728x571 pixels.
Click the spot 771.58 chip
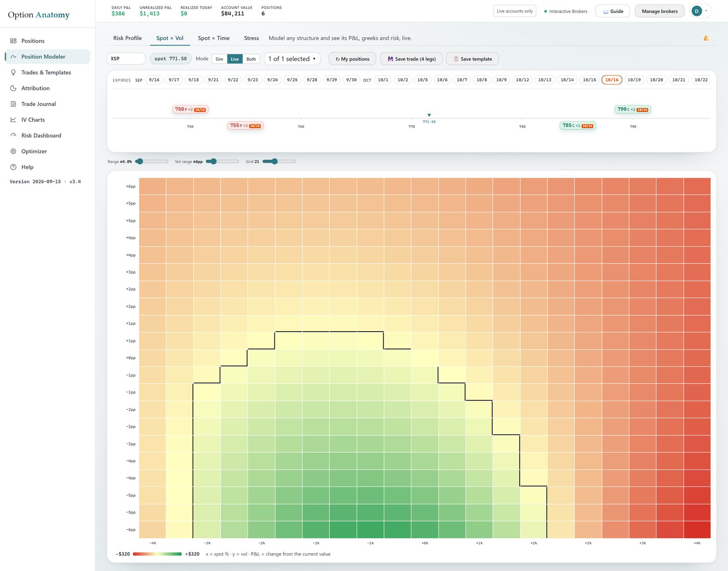171,59
